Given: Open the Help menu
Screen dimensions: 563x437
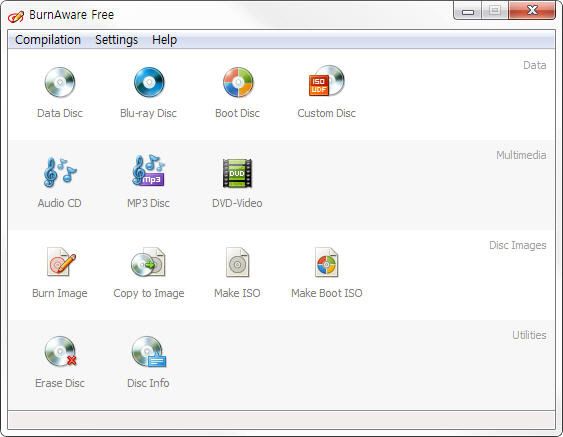Looking at the screenshot, I should click(164, 40).
